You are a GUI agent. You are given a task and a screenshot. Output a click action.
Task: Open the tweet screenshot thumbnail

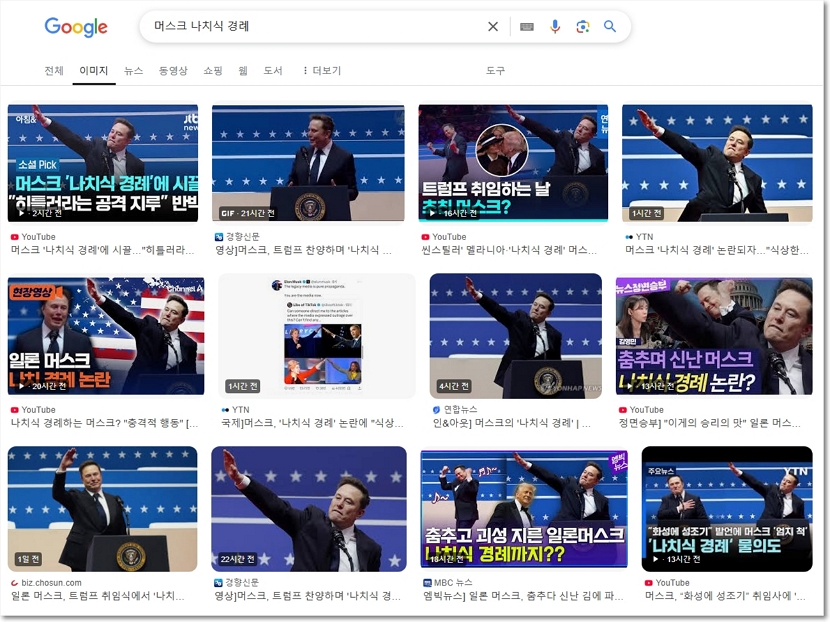pyautogui.click(x=317, y=336)
